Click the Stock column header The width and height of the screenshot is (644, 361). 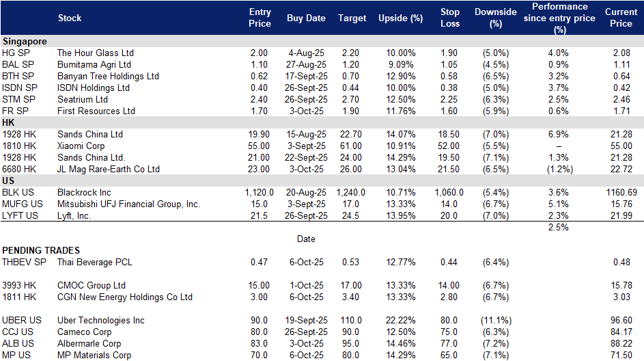pyautogui.click(x=70, y=18)
